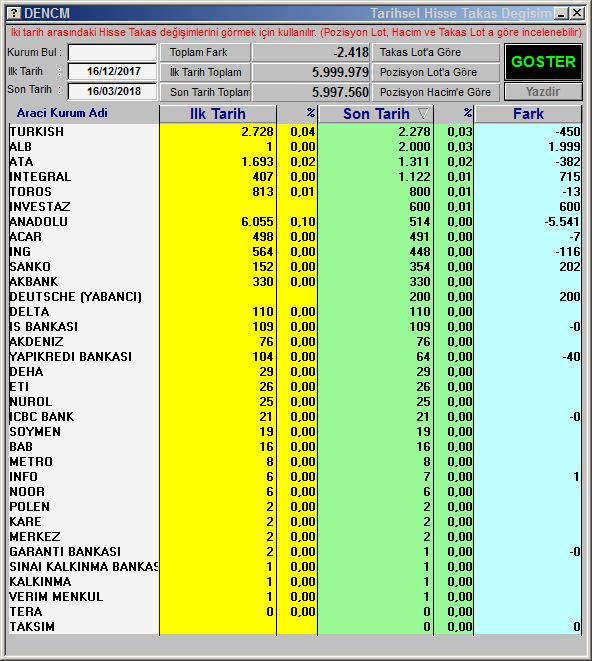Select the INVESTAZ row
This screenshot has width=592, height=661.
[295, 207]
